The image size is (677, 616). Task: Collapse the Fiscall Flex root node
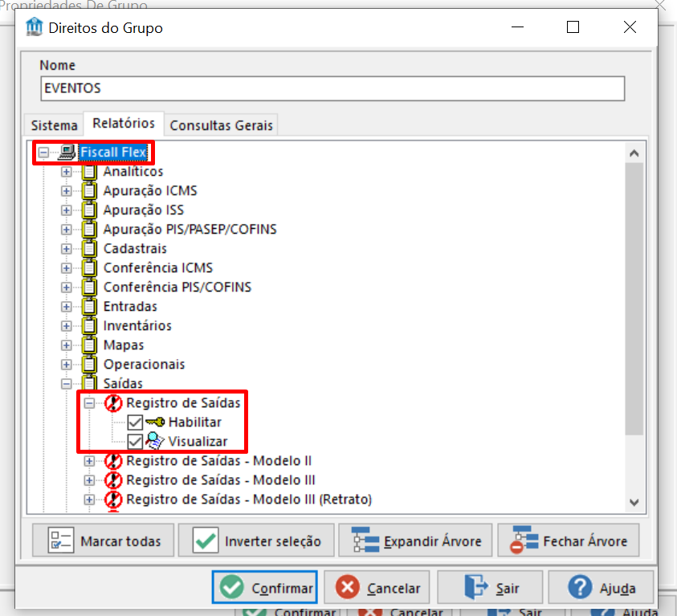(43, 153)
